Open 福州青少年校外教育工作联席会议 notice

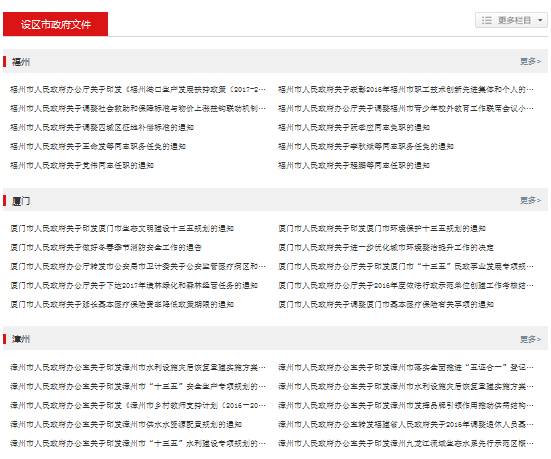[x=406, y=108]
